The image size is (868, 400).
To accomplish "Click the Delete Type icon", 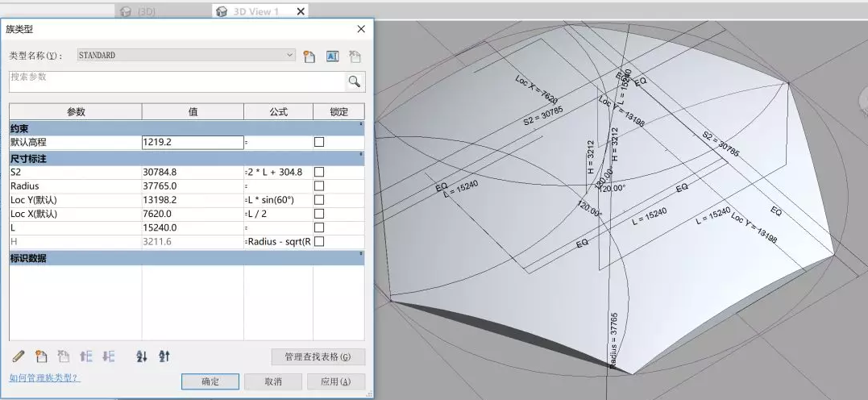I will (355, 56).
